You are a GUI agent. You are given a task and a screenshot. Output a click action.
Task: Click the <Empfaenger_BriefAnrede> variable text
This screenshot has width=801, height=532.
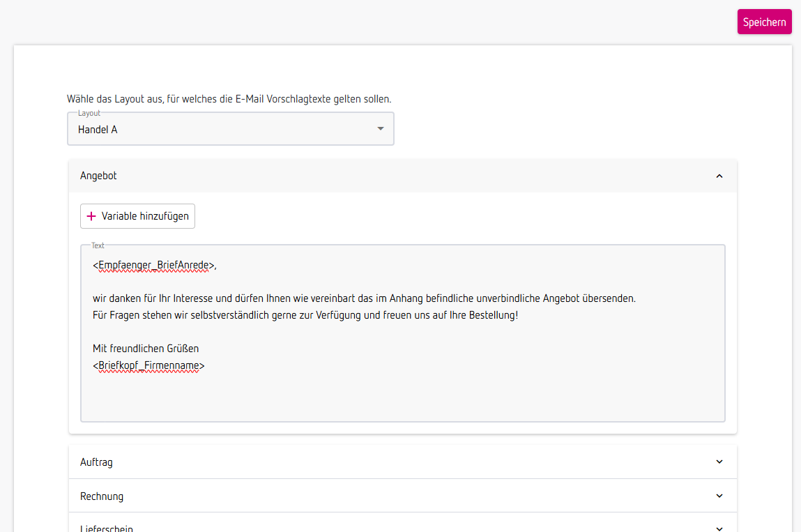(x=153, y=265)
